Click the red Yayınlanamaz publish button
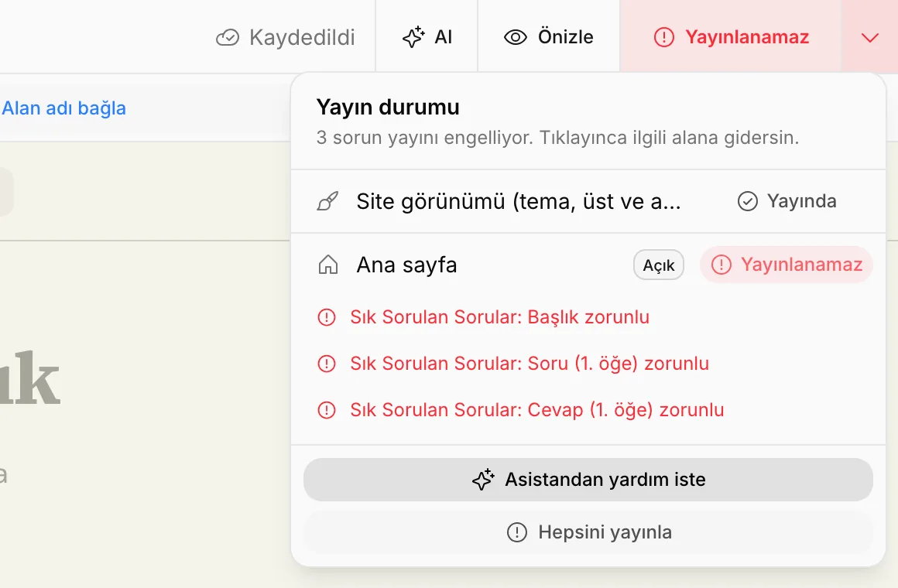Screen dimensions: 898x588 pyautogui.click(x=731, y=36)
